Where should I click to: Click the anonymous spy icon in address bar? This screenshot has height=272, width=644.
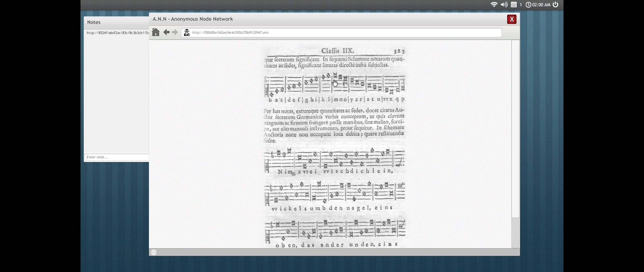pos(187,32)
